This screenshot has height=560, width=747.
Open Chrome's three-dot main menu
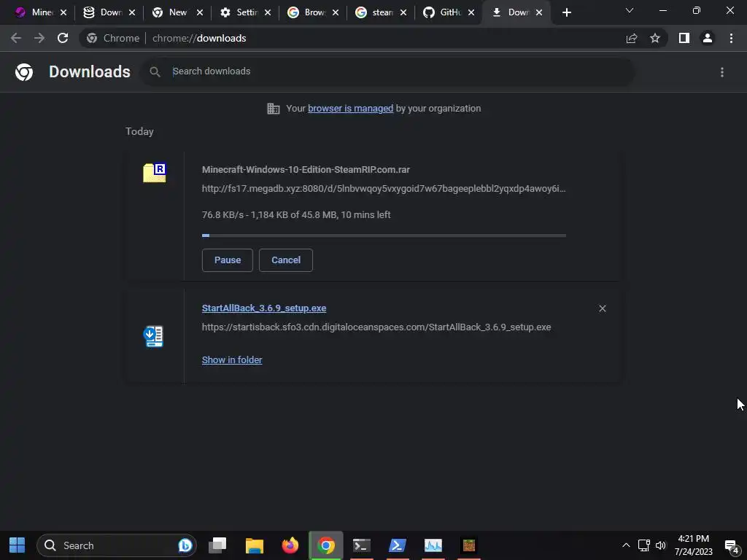point(731,38)
